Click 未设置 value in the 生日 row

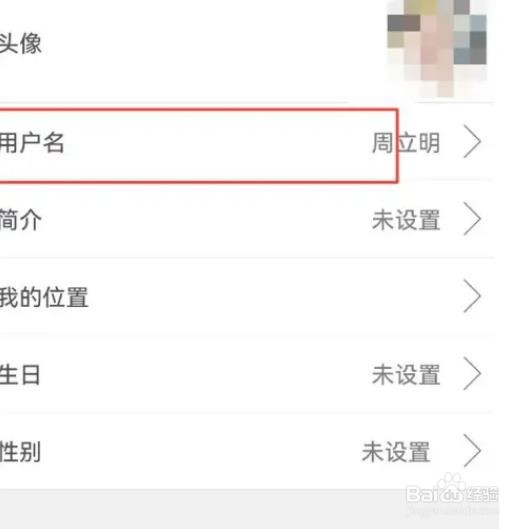(406, 375)
